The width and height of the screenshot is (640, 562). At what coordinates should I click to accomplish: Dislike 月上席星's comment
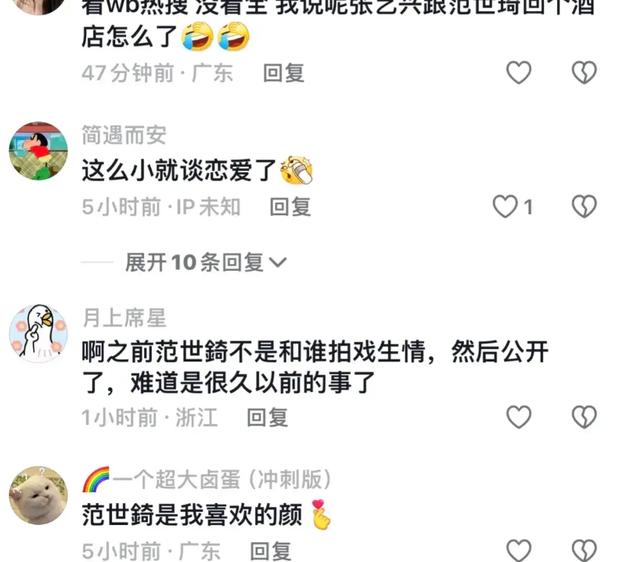click(x=584, y=417)
